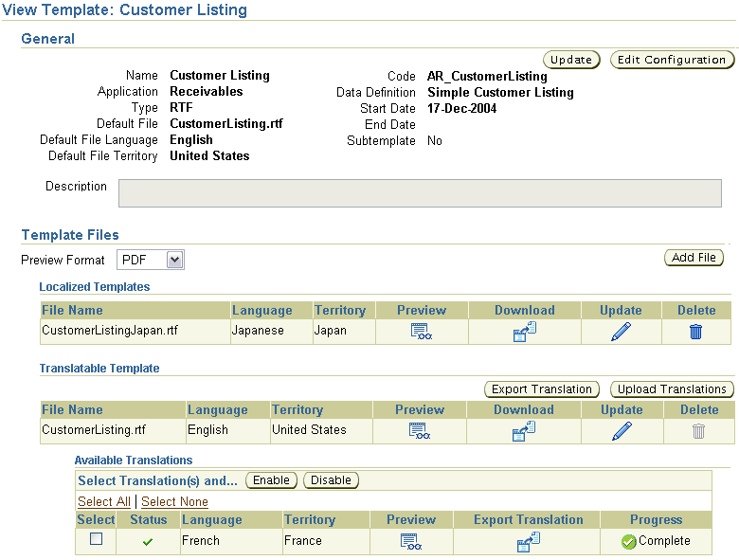Image resolution: width=739 pixels, height=560 pixels.
Task: Download the English CustomerListing.rtf file
Action: pyautogui.click(x=524, y=431)
